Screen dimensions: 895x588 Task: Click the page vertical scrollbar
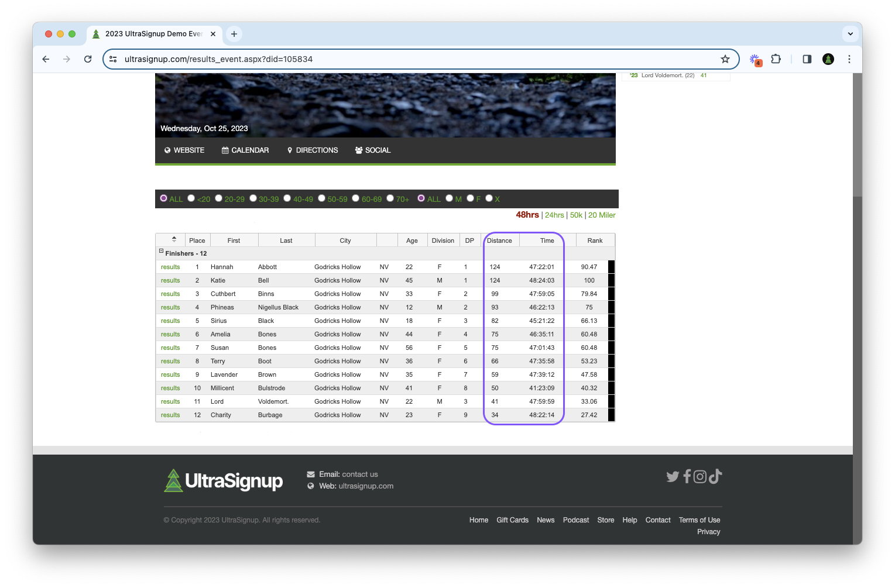pyautogui.click(x=858, y=135)
